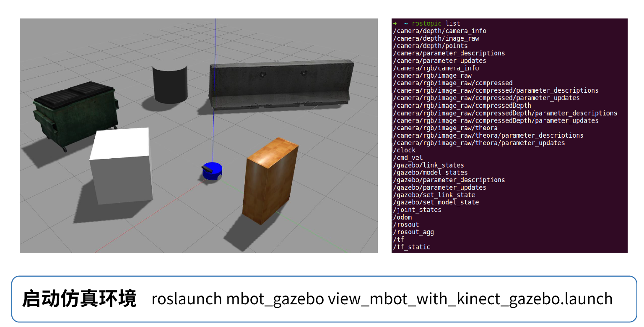The image size is (644, 327).
Task: Click the /tf topic line
Action: click(398, 240)
